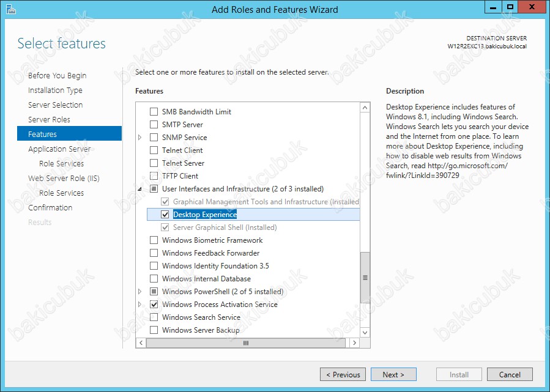Viewport: 550px width, 392px height.
Task: Collapse the User Interfaces and Infrastructure node
Action: pyautogui.click(x=140, y=190)
